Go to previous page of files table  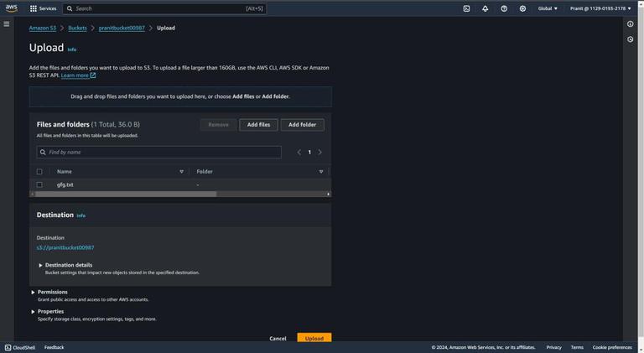pyautogui.click(x=299, y=153)
